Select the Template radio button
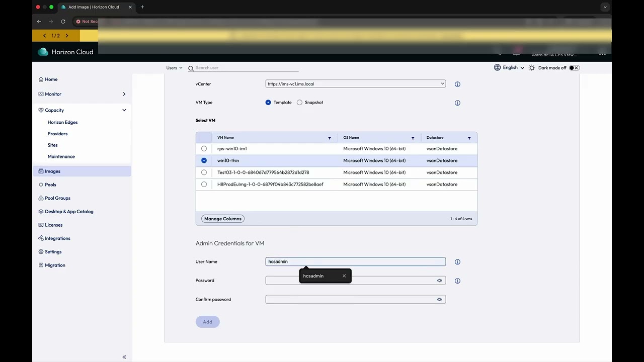Screen dimensions: 644x362 (x=268, y=103)
